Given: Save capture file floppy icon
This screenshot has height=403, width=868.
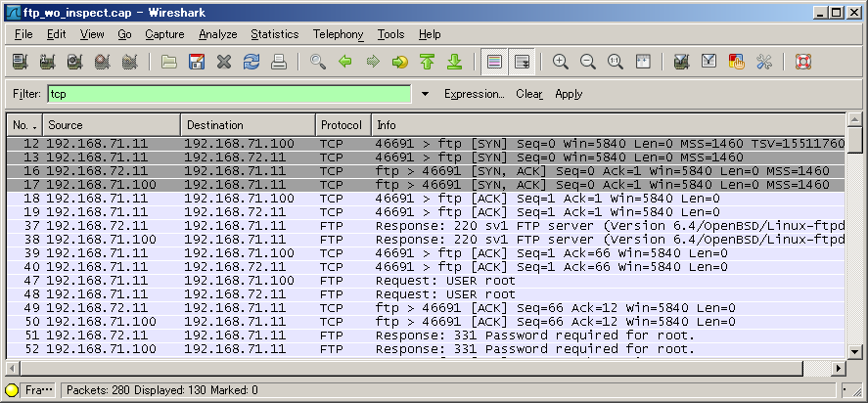Looking at the screenshot, I should tap(197, 62).
